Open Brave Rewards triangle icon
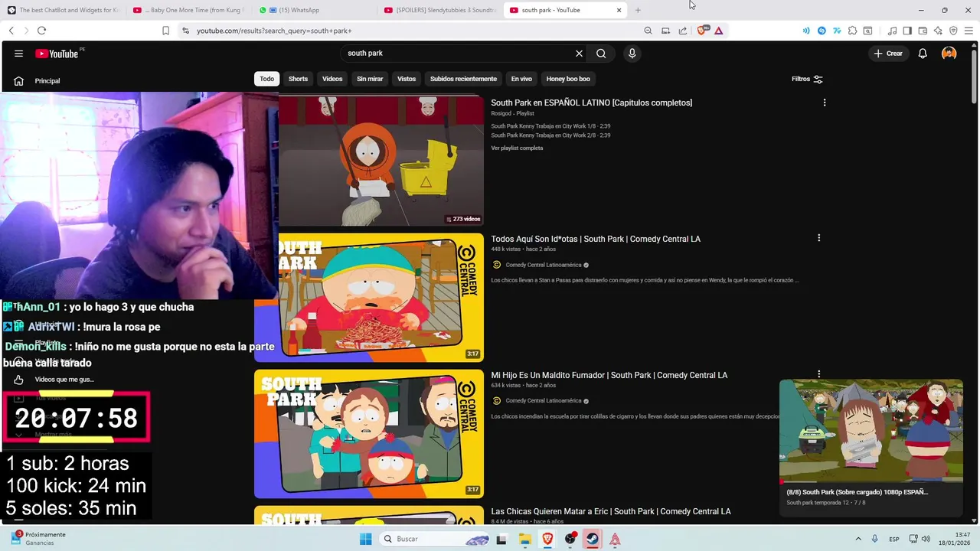Screen dimensions: 980x551 (718, 31)
